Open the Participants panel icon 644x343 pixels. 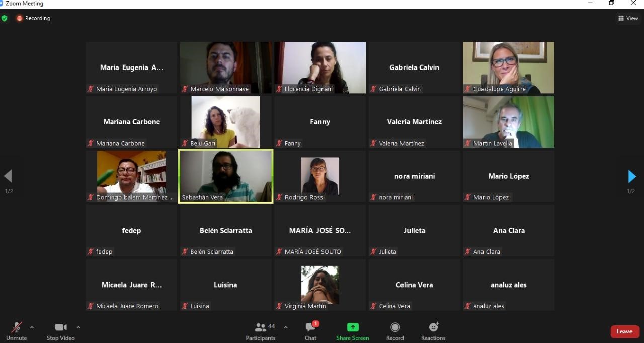260,327
